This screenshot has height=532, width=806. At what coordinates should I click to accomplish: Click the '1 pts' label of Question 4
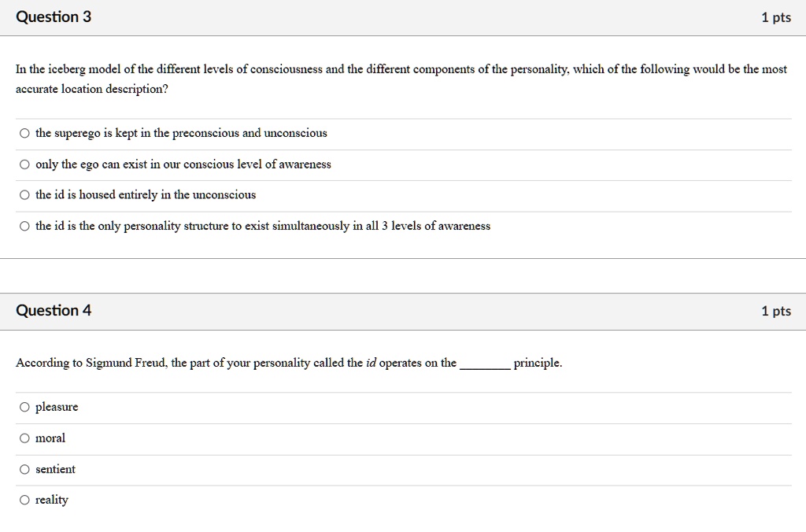coord(776,311)
